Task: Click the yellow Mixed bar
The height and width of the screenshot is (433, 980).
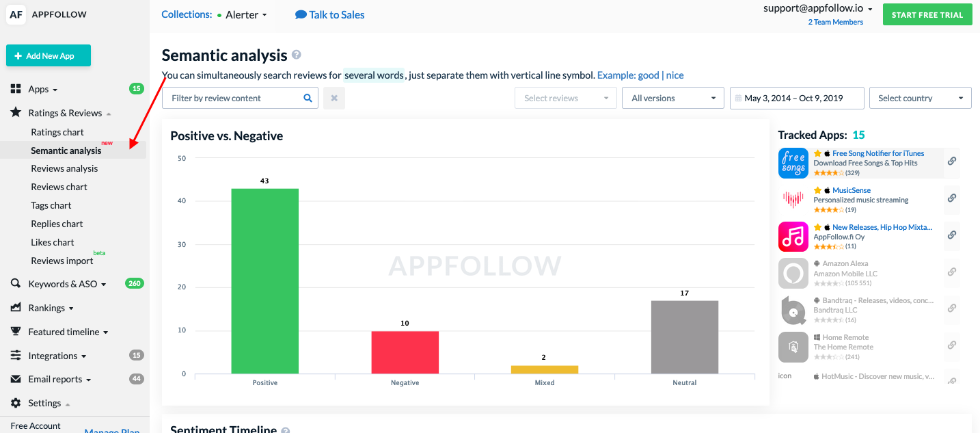Action: 545,369
